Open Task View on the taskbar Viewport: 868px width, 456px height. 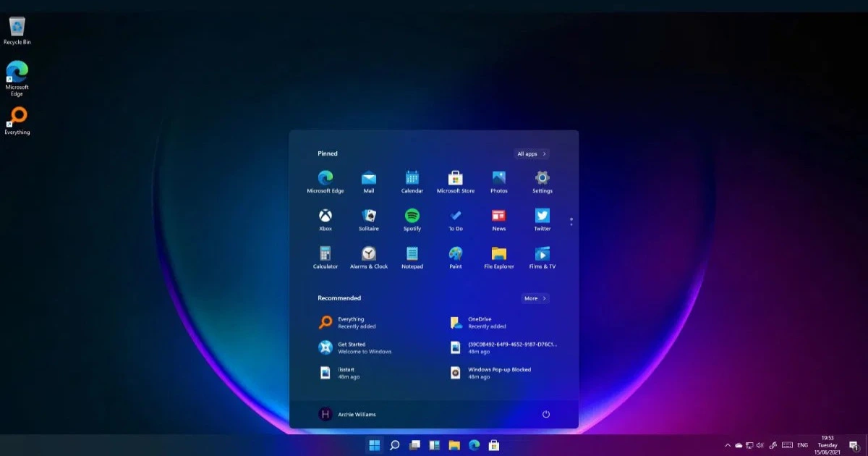coord(414,445)
